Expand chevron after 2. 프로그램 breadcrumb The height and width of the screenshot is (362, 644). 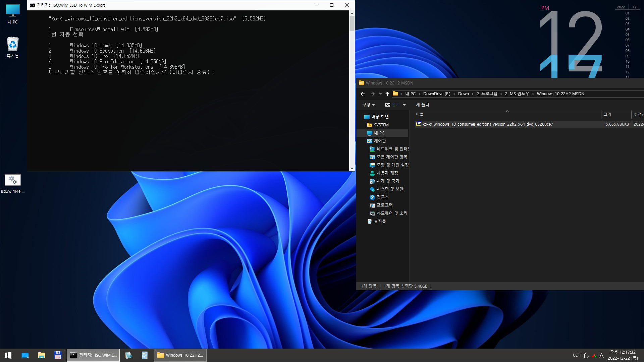point(501,94)
